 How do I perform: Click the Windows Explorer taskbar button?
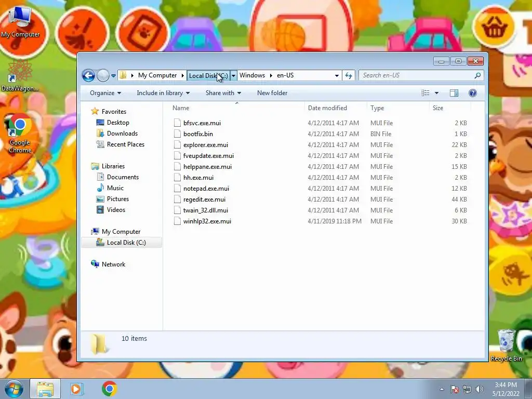(x=45, y=389)
